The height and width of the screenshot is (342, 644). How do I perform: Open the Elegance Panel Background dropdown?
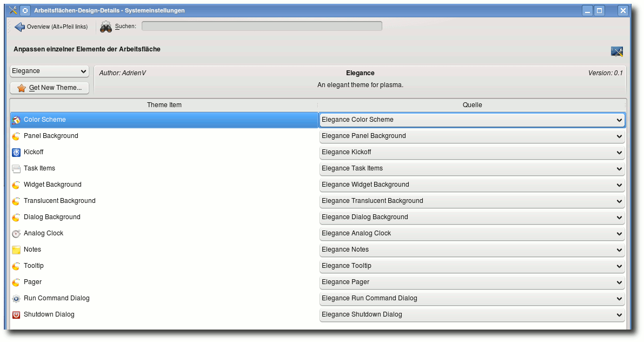tap(472, 136)
